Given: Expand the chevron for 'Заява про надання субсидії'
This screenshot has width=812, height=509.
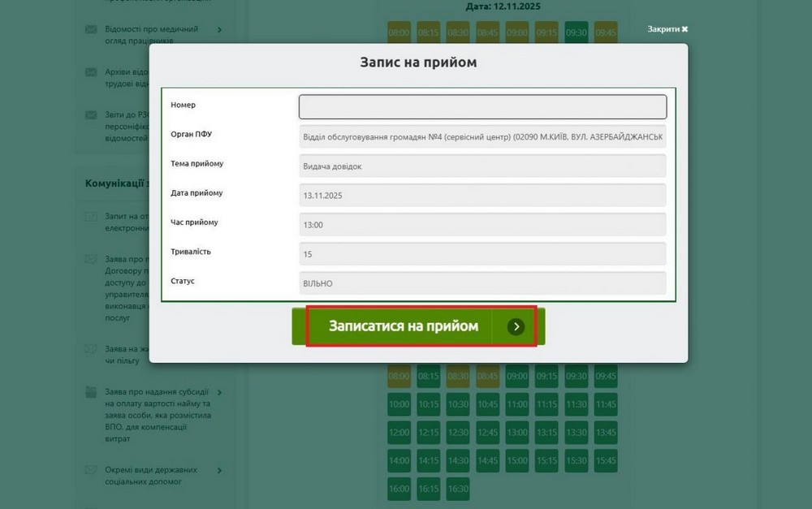Looking at the screenshot, I should pos(218,392).
